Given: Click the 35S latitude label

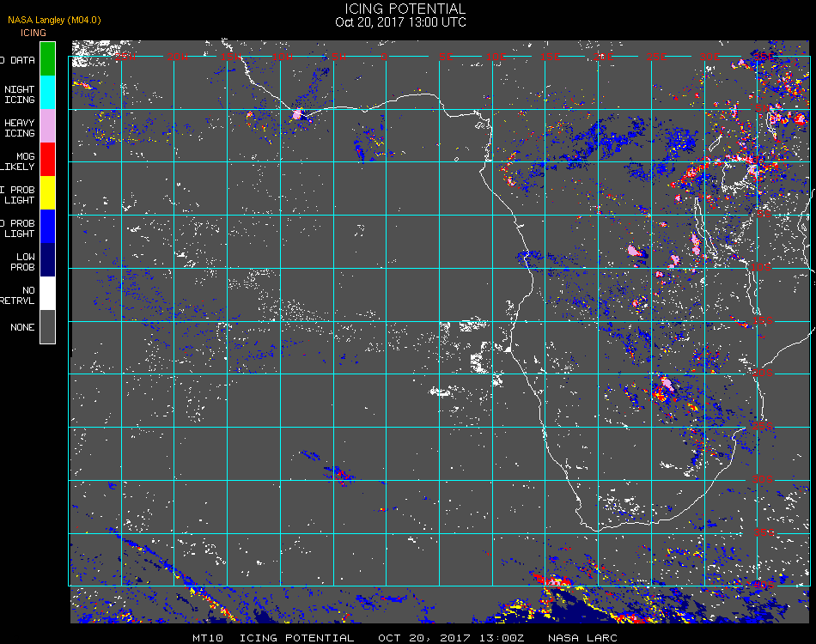Looking at the screenshot, I should (764, 532).
